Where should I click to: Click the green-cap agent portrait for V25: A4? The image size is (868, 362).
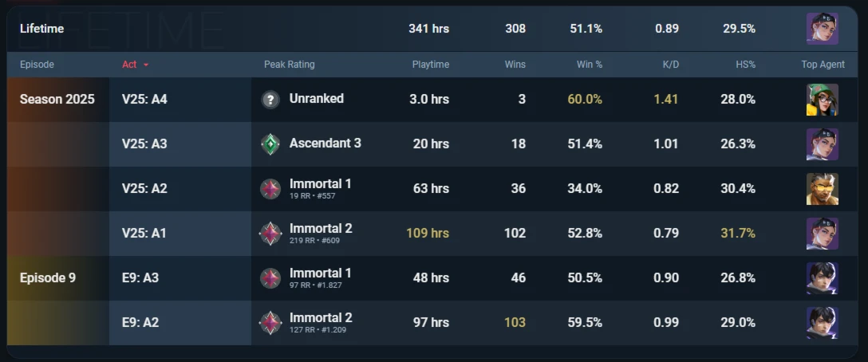tap(822, 100)
